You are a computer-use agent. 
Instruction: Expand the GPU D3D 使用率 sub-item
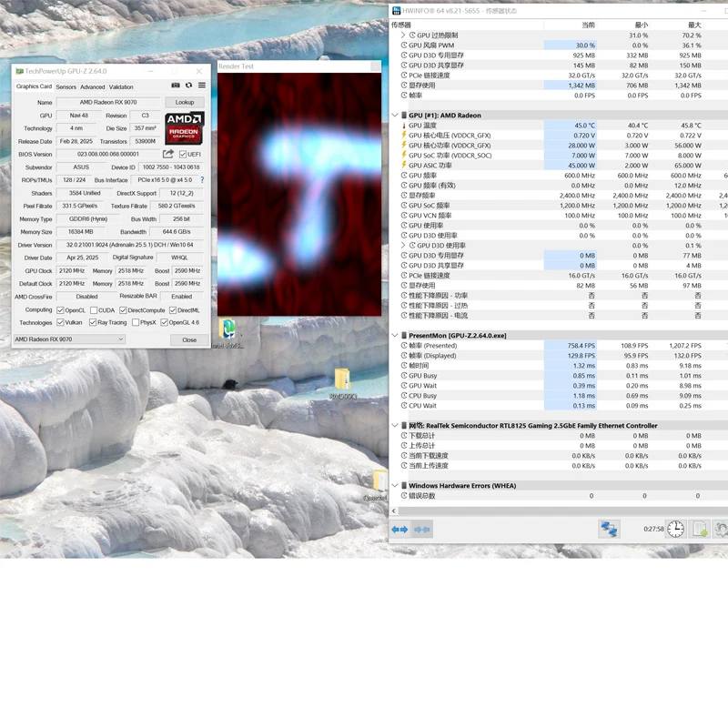coord(403,245)
